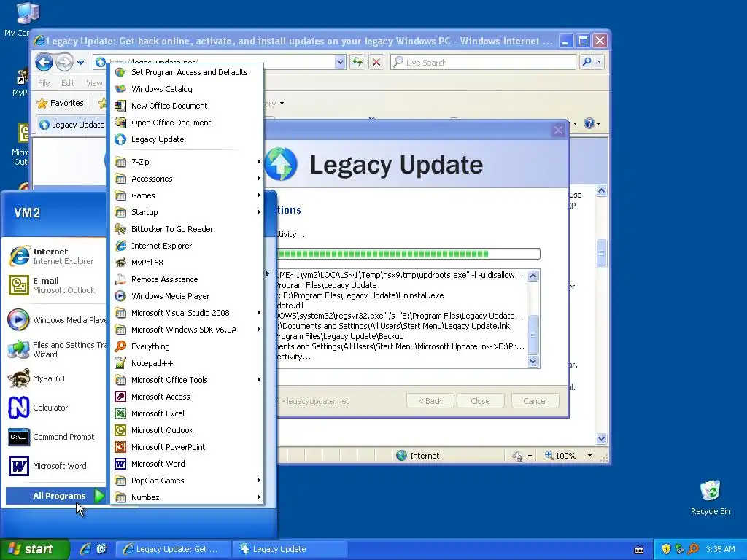Image resolution: width=747 pixels, height=560 pixels.
Task: Click Internet Explorer quick launch icon
Action: point(86,549)
